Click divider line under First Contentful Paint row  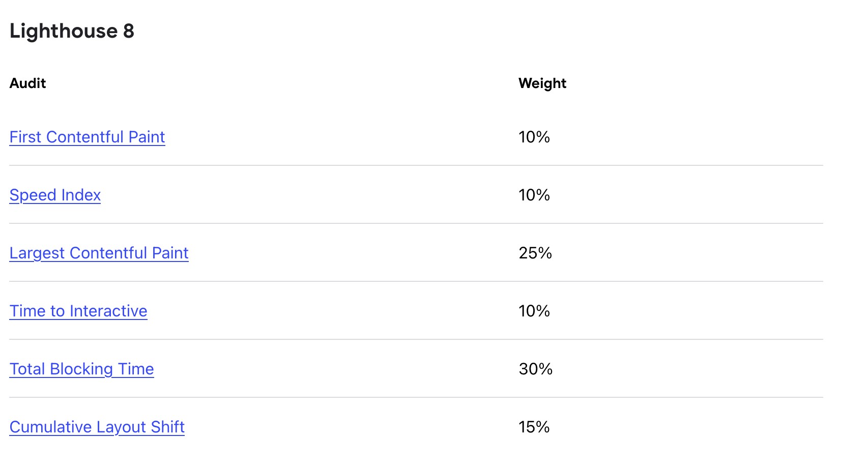[416, 165]
